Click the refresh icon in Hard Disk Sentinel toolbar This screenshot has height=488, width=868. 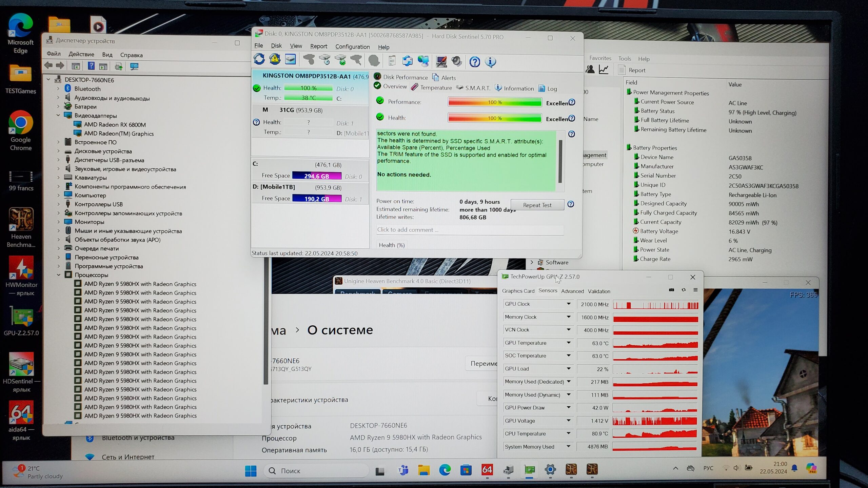(x=259, y=60)
